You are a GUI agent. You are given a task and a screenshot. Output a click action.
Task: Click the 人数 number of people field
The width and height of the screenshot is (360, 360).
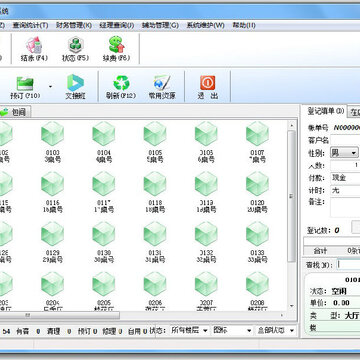[345, 165]
